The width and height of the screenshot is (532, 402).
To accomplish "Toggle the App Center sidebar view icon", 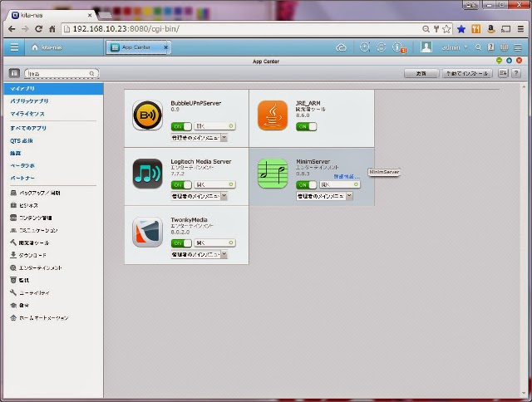I will point(14,73).
